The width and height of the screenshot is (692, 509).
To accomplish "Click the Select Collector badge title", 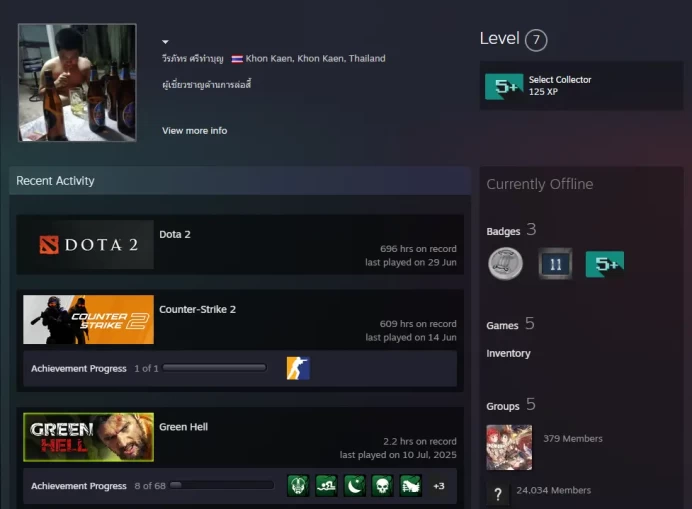I will click(x=560, y=80).
